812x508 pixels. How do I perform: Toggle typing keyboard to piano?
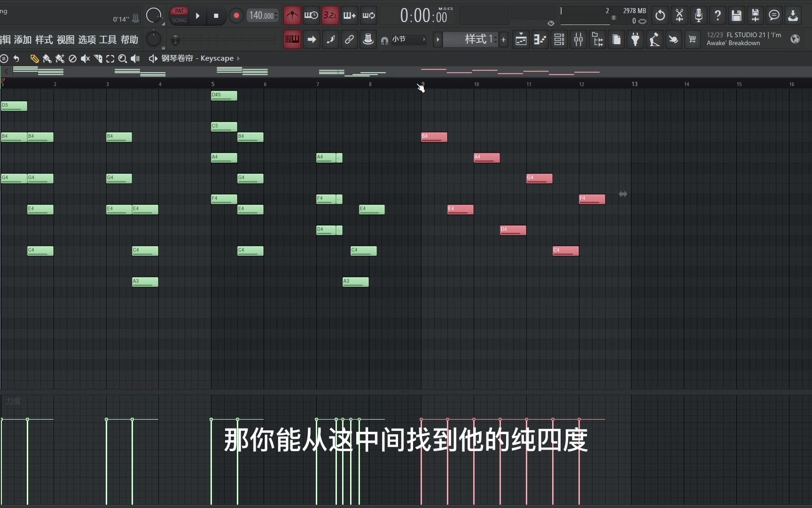[292, 39]
